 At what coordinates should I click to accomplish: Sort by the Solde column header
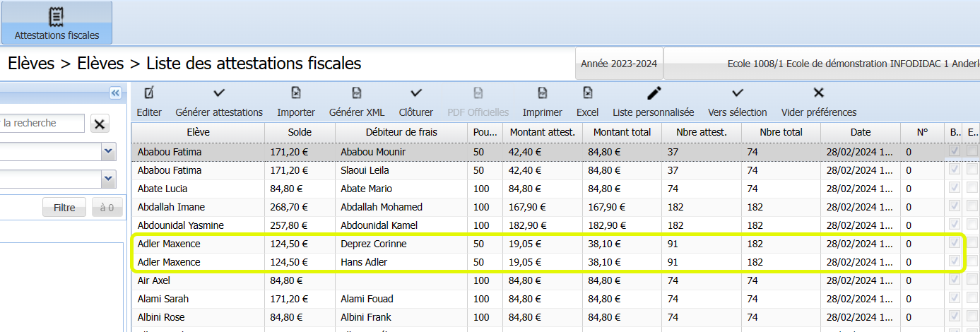coord(300,132)
